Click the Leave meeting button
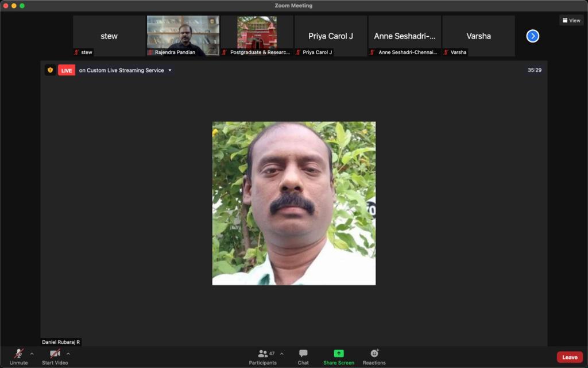Screen dimensions: 588x368 [x=570, y=357]
